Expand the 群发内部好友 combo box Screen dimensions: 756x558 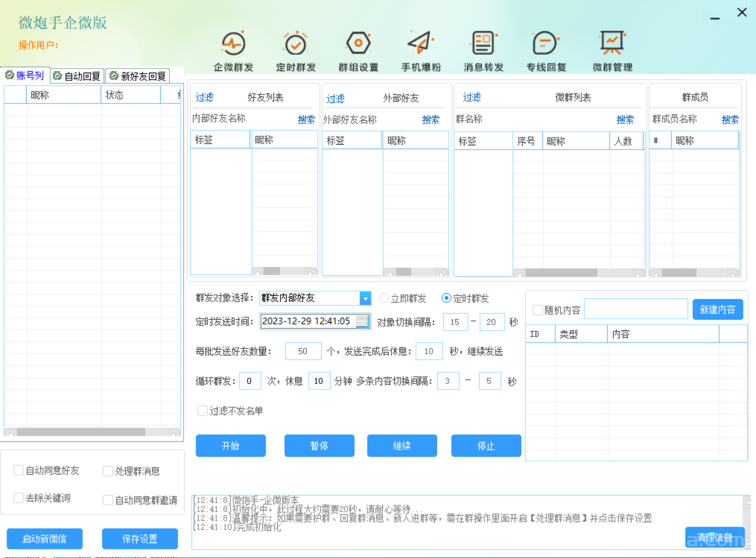click(365, 298)
